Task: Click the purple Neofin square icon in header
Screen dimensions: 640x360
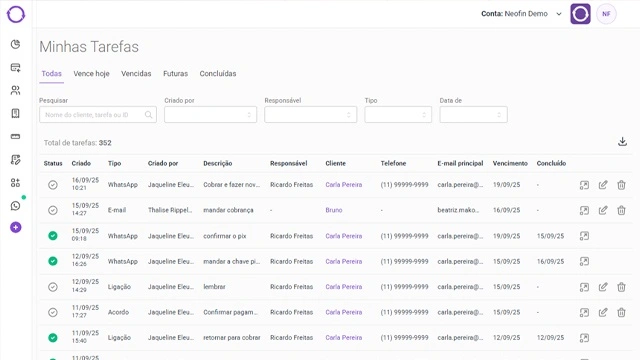Action: (x=580, y=14)
